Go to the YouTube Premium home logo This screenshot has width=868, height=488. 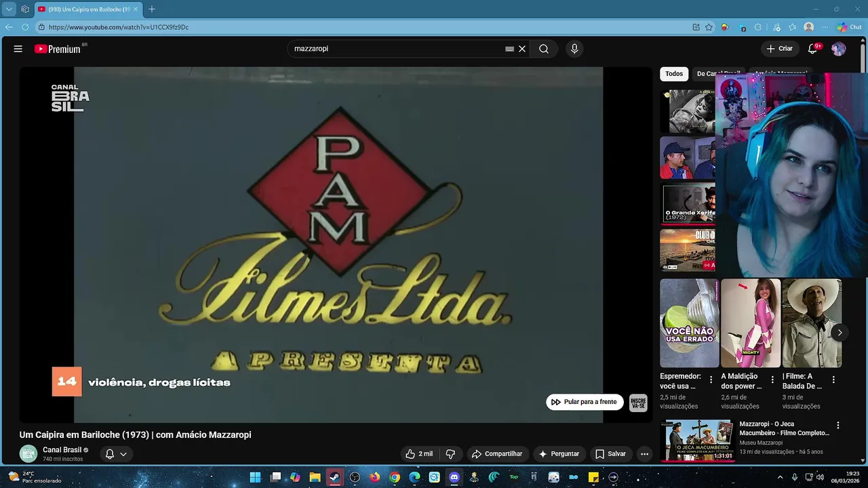point(58,49)
